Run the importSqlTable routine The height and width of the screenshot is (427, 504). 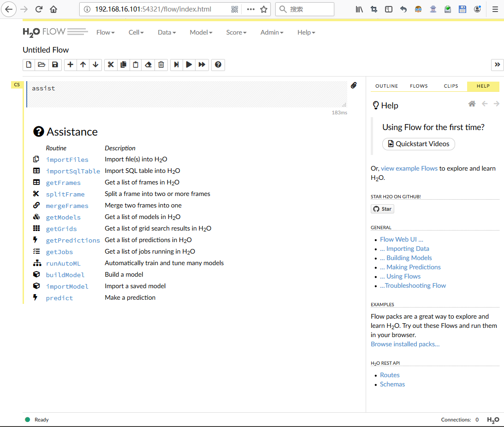point(73,171)
